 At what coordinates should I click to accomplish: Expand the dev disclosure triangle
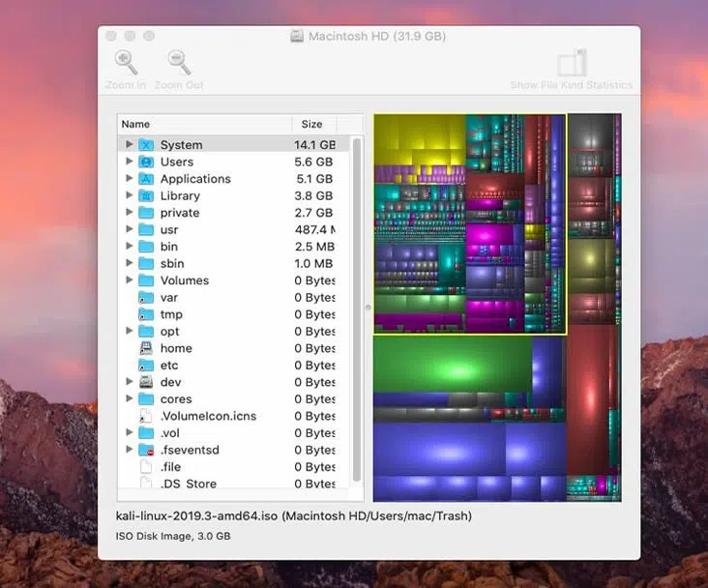(x=130, y=381)
